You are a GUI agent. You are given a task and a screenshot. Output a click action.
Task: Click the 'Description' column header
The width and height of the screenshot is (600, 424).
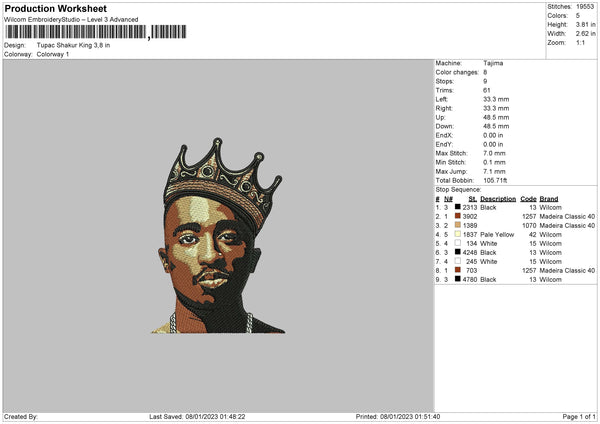[x=498, y=199]
